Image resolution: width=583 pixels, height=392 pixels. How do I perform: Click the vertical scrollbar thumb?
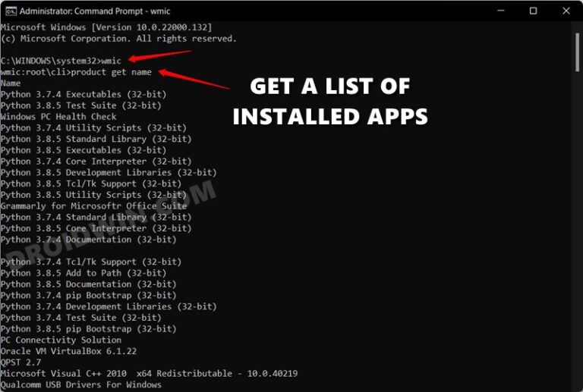pos(577,52)
